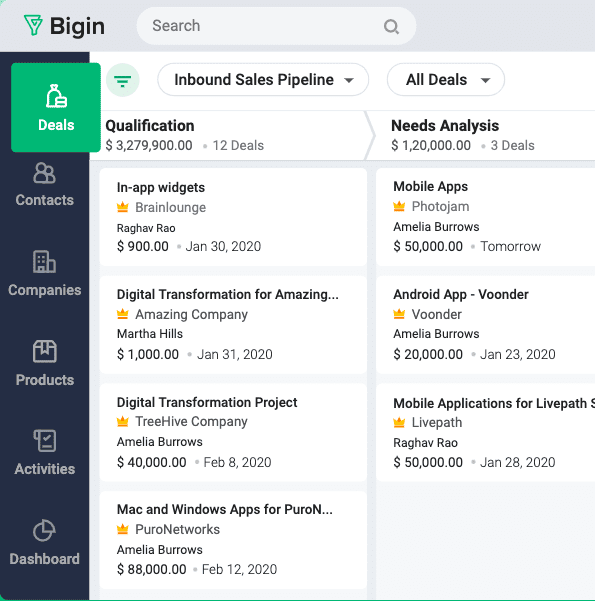This screenshot has width=595, height=601.
Task: Click the crown icon beside PuroNetworks
Action: click(x=123, y=529)
